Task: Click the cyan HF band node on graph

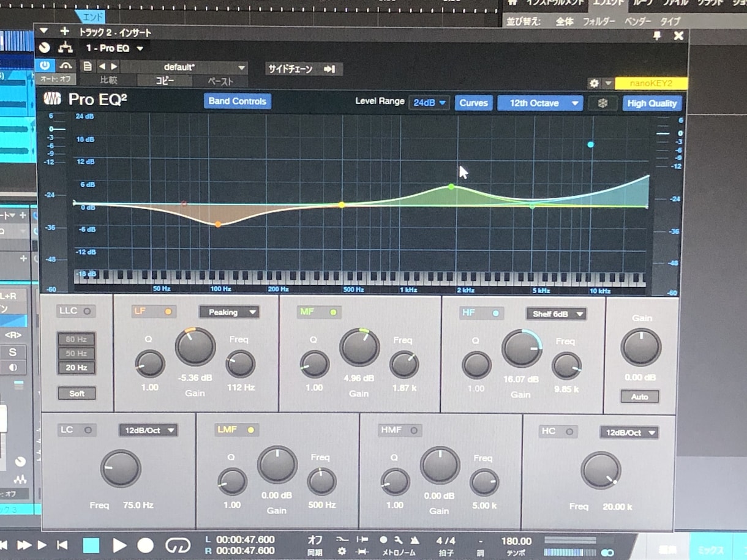Action: [x=591, y=145]
